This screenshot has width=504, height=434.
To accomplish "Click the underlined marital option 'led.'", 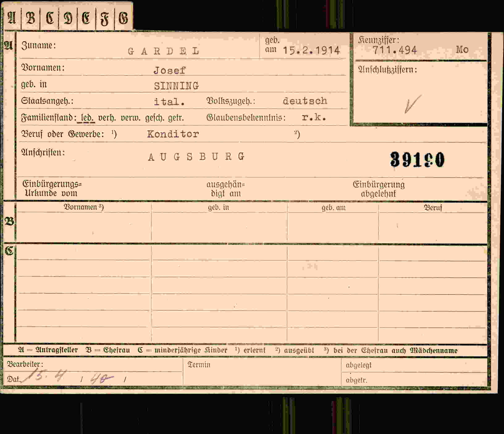I will point(87,118).
